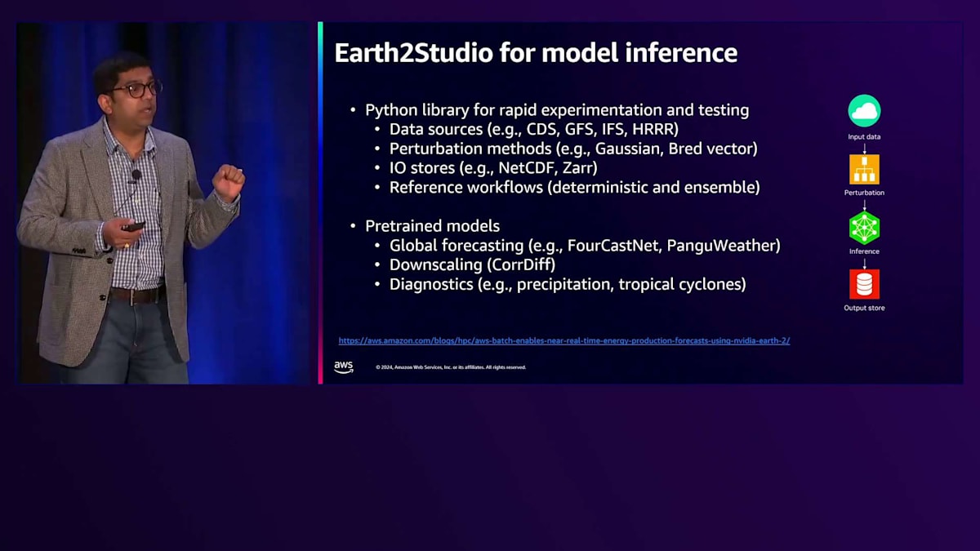The height and width of the screenshot is (551, 980).
Task: Select the Python library for rapid experimentation bullet
Action: click(557, 110)
